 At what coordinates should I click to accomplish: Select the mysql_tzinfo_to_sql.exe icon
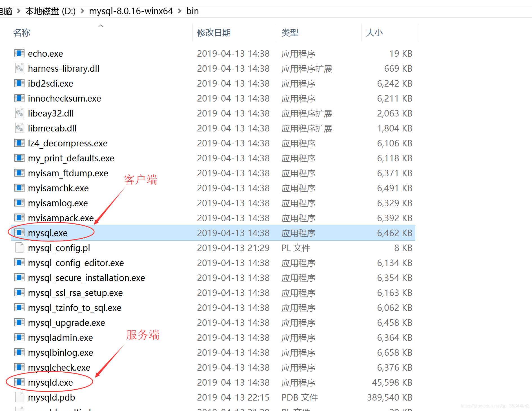(19, 307)
